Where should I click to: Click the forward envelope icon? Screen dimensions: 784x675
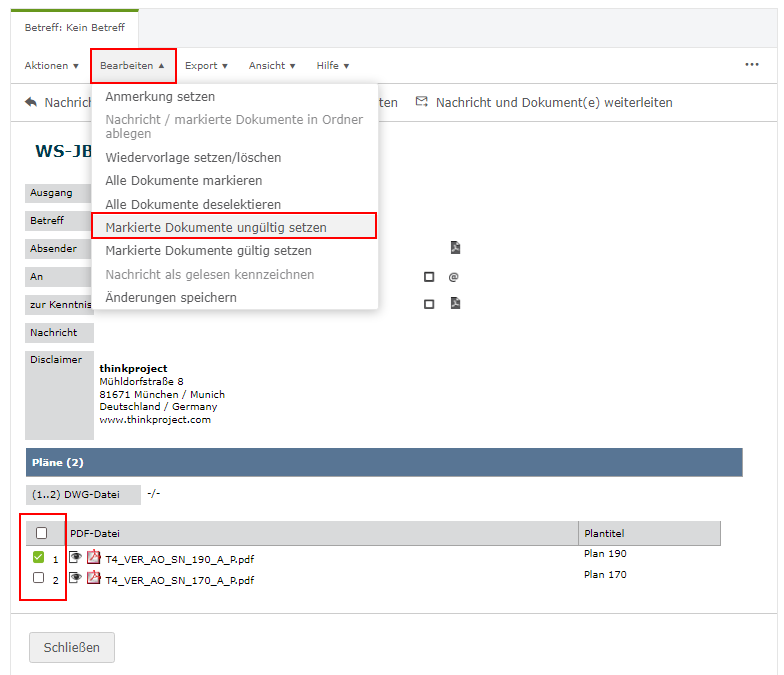click(x=422, y=102)
